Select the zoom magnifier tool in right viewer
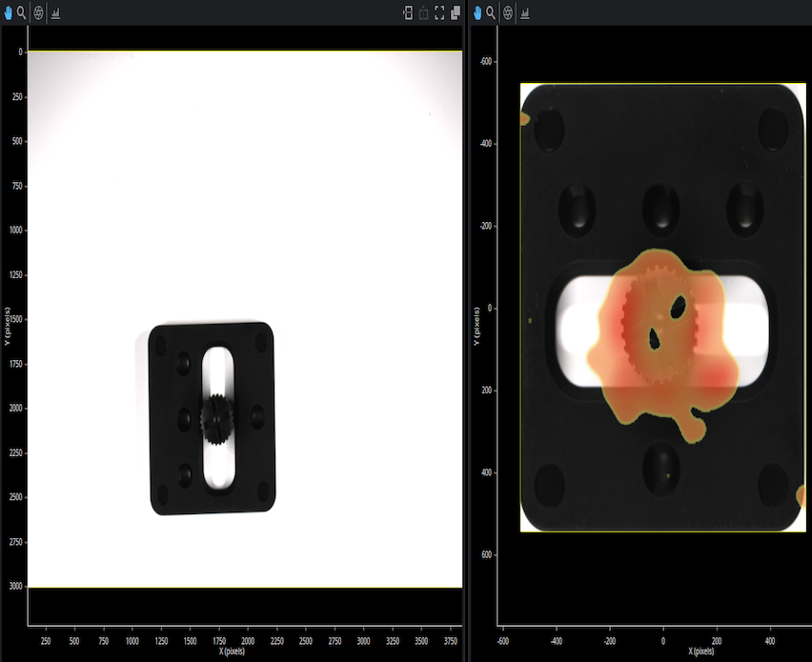This screenshot has width=812, height=662. [491, 13]
